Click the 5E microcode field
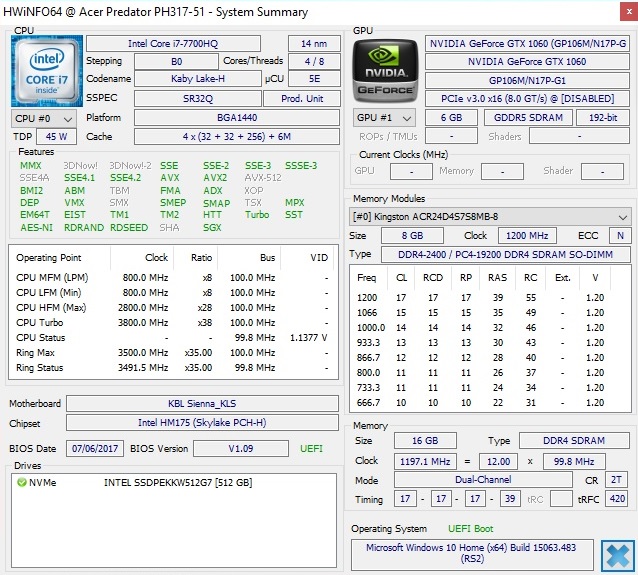 click(x=314, y=79)
